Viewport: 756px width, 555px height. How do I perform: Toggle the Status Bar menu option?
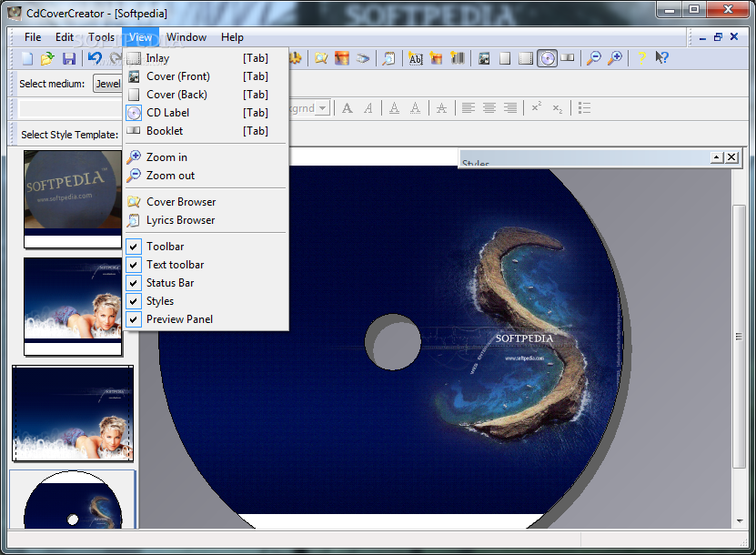click(x=207, y=283)
